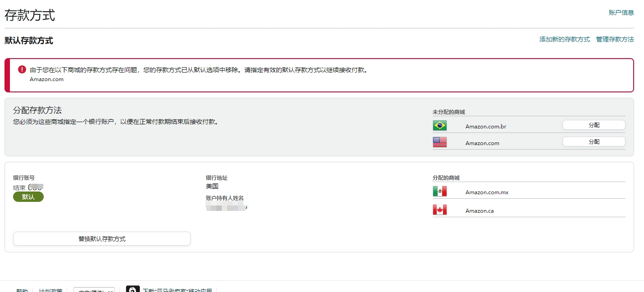Open the 下载“亚马逊卖家”移动应用 footer link
The image size is (644, 292).
tap(177, 290)
